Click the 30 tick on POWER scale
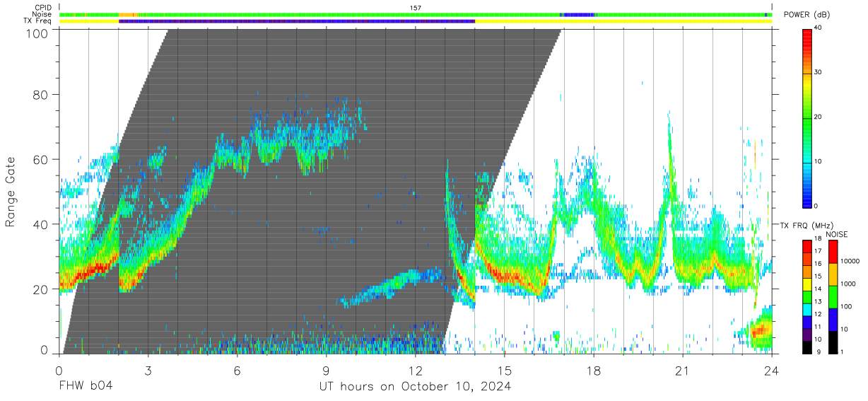The height and width of the screenshot is (401, 868). point(818,73)
